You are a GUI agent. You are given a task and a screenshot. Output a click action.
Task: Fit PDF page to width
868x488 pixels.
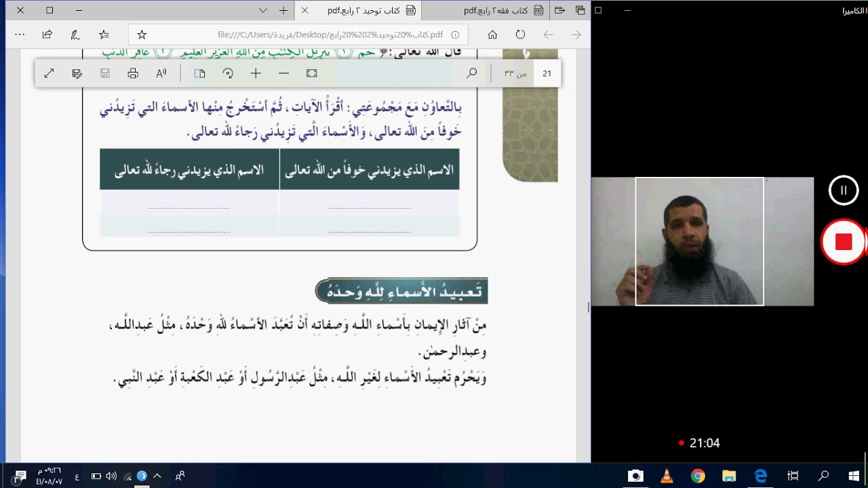point(312,73)
